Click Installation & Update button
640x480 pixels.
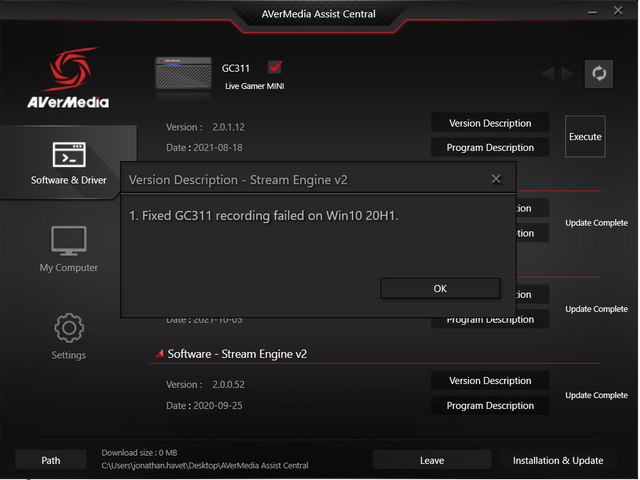point(559,461)
